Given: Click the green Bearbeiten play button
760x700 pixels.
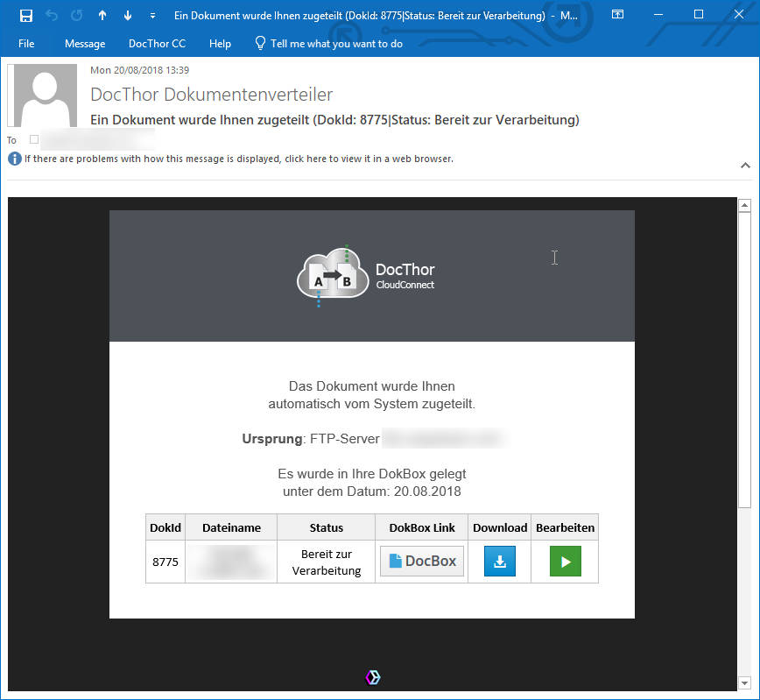Looking at the screenshot, I should pos(565,562).
